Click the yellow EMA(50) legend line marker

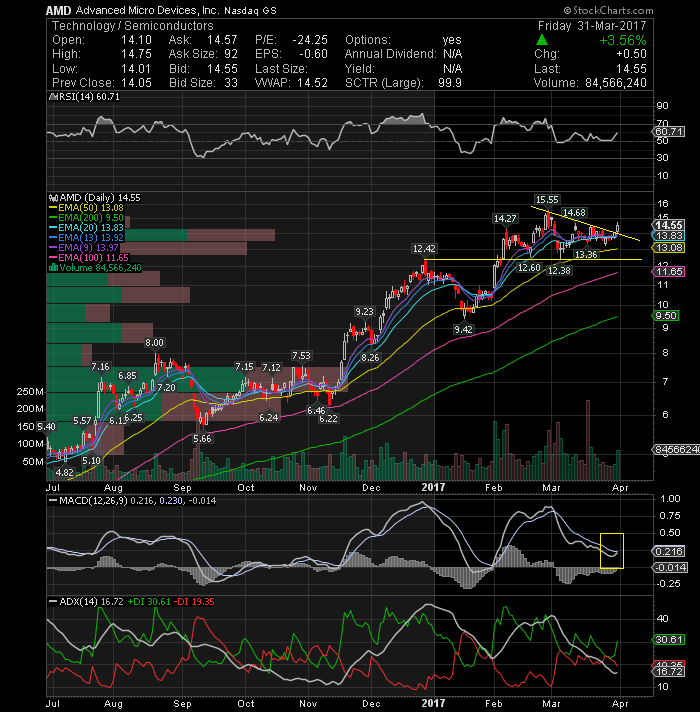click(x=53, y=208)
